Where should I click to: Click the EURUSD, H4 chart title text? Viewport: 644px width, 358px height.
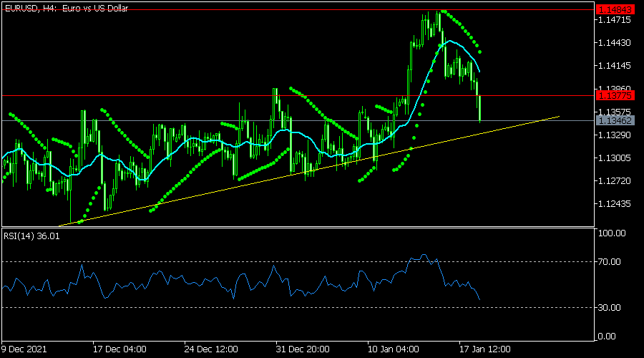pos(67,8)
